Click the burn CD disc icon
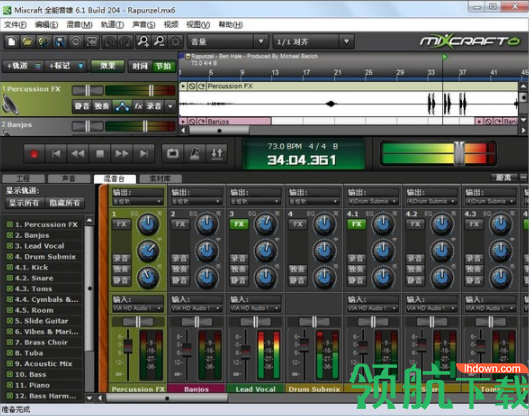 tap(76, 42)
